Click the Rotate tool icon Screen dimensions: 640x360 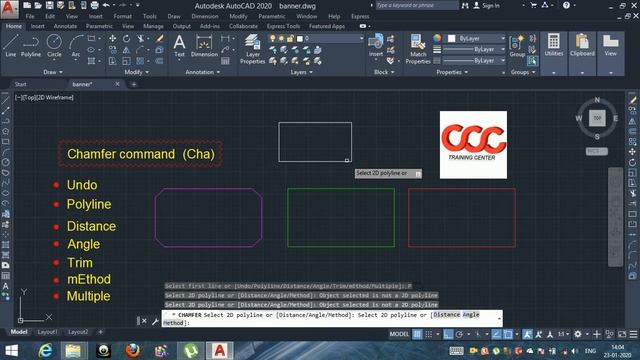[127, 38]
